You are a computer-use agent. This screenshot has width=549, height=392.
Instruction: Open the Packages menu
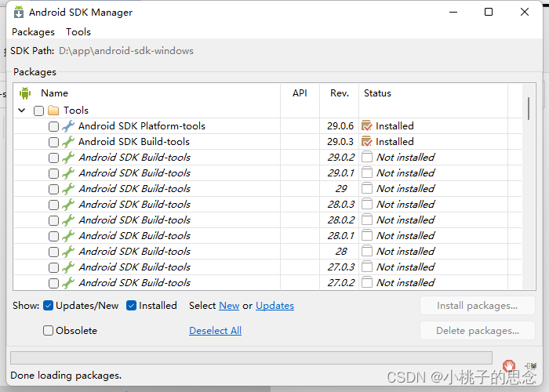tap(33, 32)
